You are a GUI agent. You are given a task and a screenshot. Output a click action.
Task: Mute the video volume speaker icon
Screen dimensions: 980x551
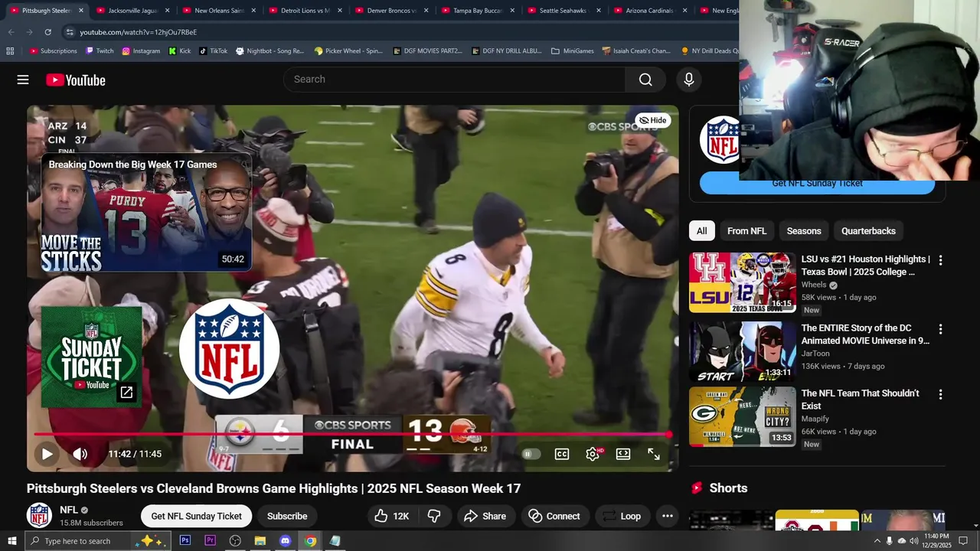click(x=80, y=454)
